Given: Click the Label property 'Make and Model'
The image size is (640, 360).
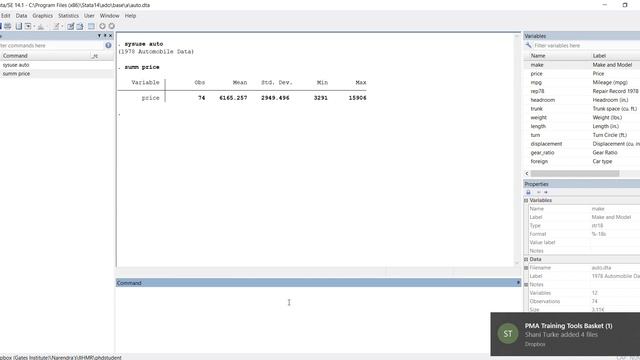Looking at the screenshot, I should tap(611, 217).
